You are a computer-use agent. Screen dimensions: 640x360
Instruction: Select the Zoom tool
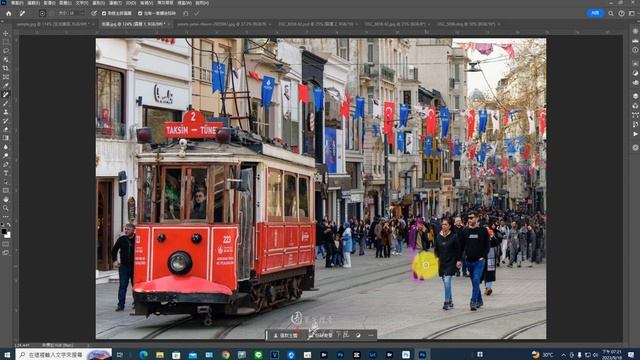[6, 208]
